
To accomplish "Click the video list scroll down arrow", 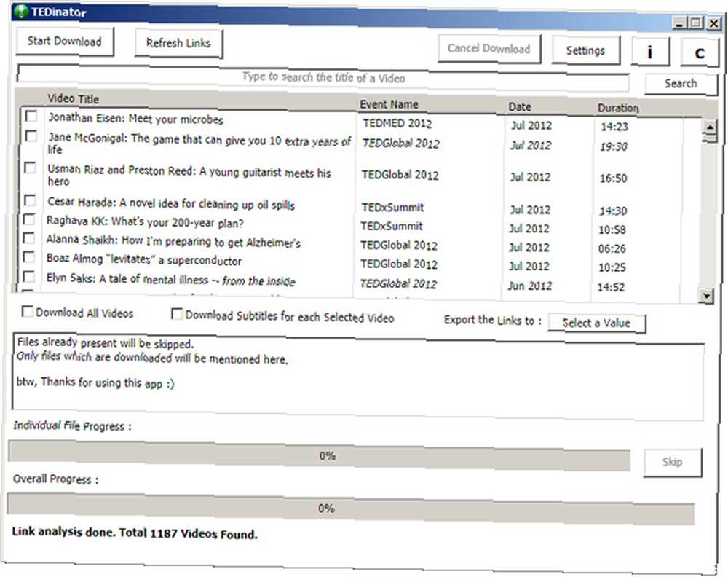I will tap(707, 296).
